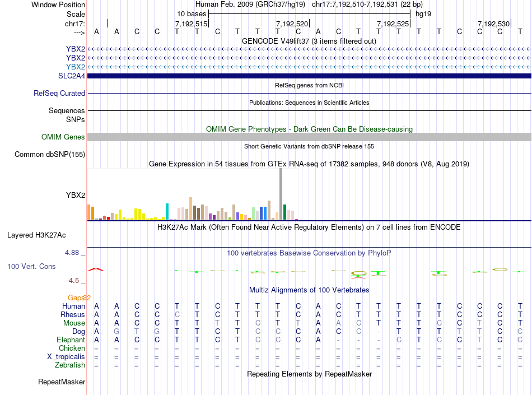Click the 7,192,525 position marker
Viewport: 532px width, 395px height.
click(393, 24)
